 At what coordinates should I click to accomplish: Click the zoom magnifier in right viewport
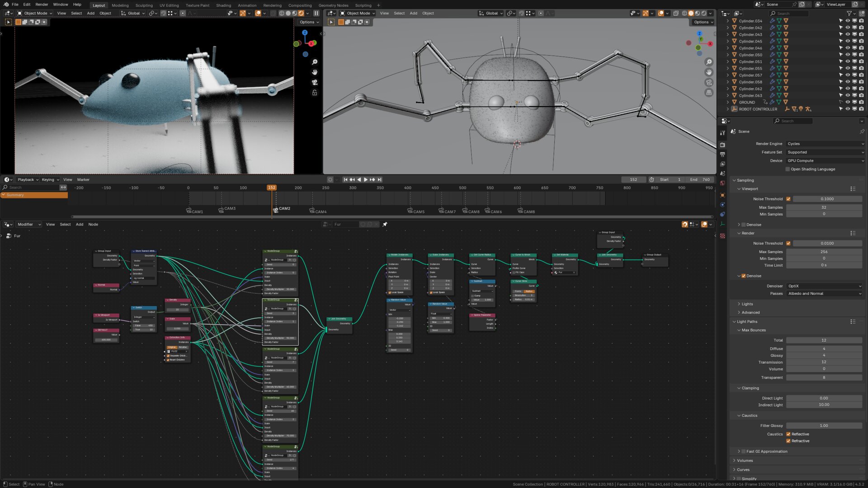click(x=709, y=62)
